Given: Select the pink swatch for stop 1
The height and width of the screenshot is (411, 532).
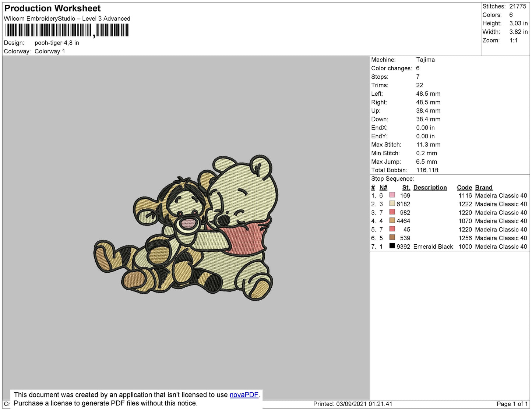Looking at the screenshot, I should tap(392, 195).
